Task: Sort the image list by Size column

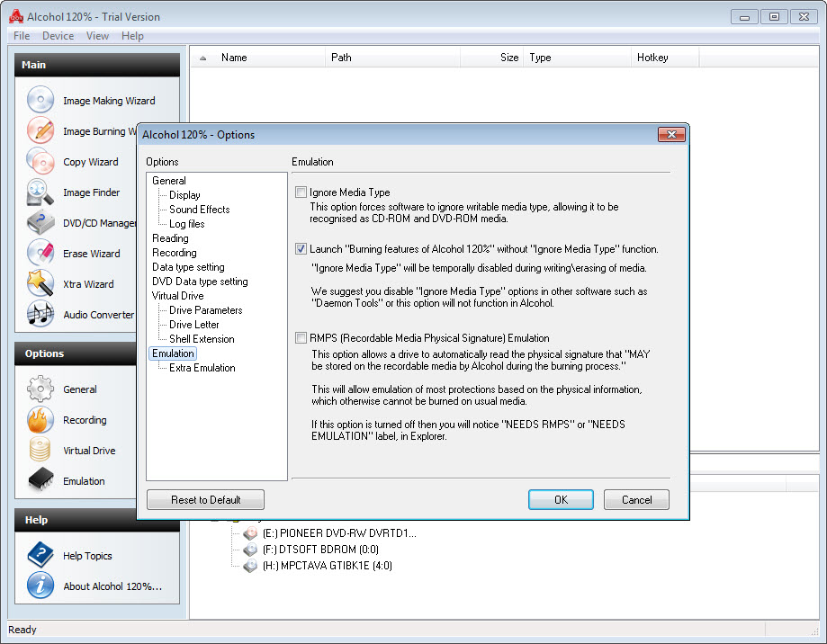Action: coord(491,58)
